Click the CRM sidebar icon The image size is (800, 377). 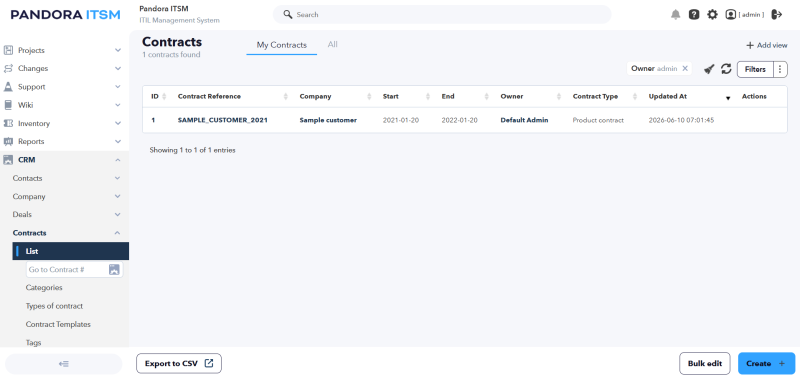coord(8,160)
